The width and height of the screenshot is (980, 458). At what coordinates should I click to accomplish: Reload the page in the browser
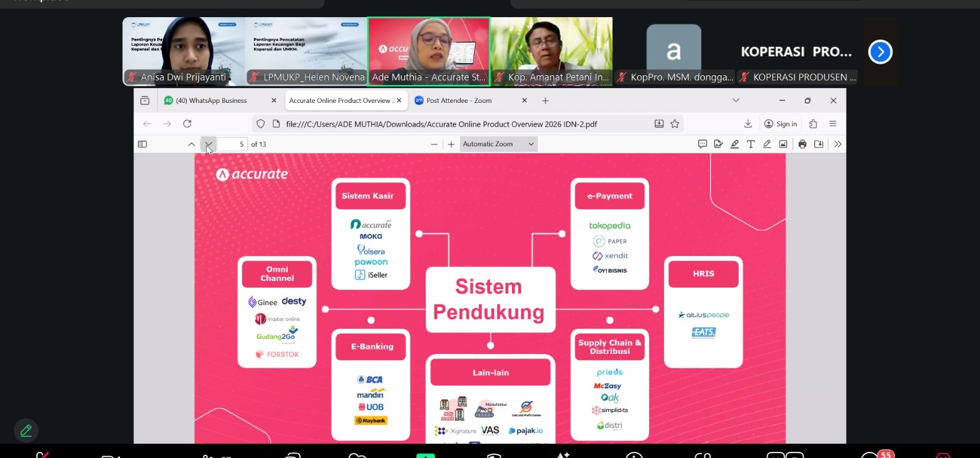tap(187, 124)
